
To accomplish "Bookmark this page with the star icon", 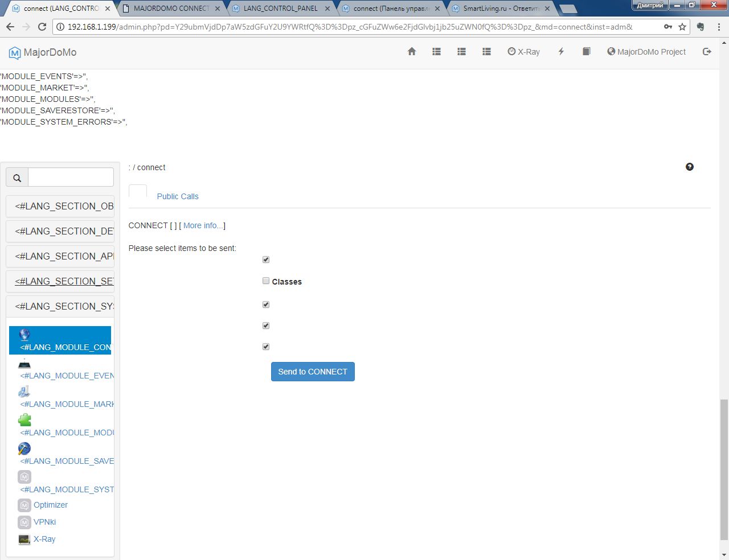I will pos(682,27).
